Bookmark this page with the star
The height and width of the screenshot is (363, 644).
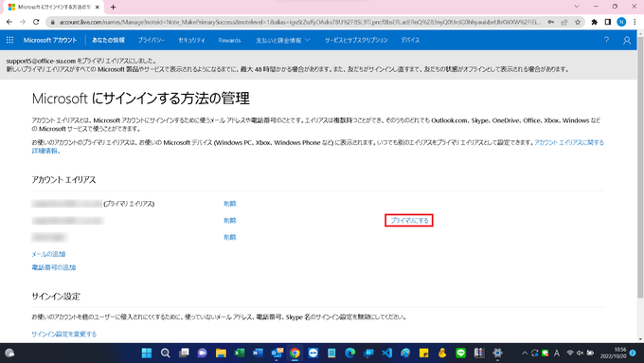coord(578,22)
